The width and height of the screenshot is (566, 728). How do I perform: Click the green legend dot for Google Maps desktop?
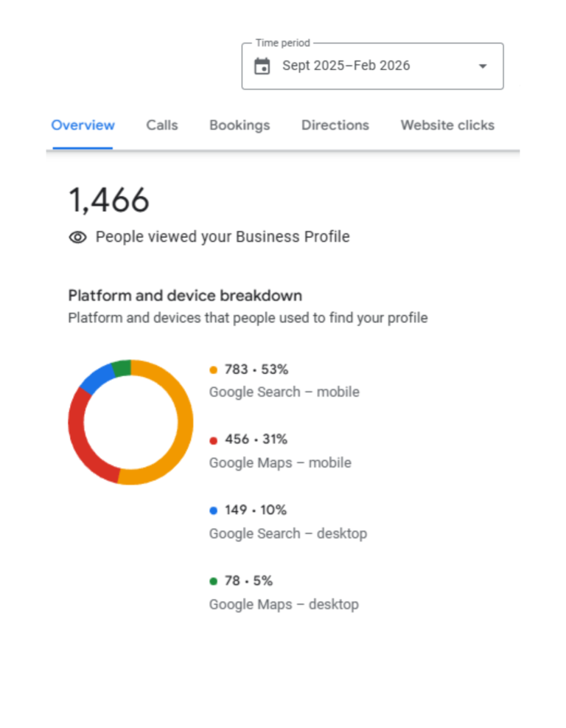click(213, 580)
